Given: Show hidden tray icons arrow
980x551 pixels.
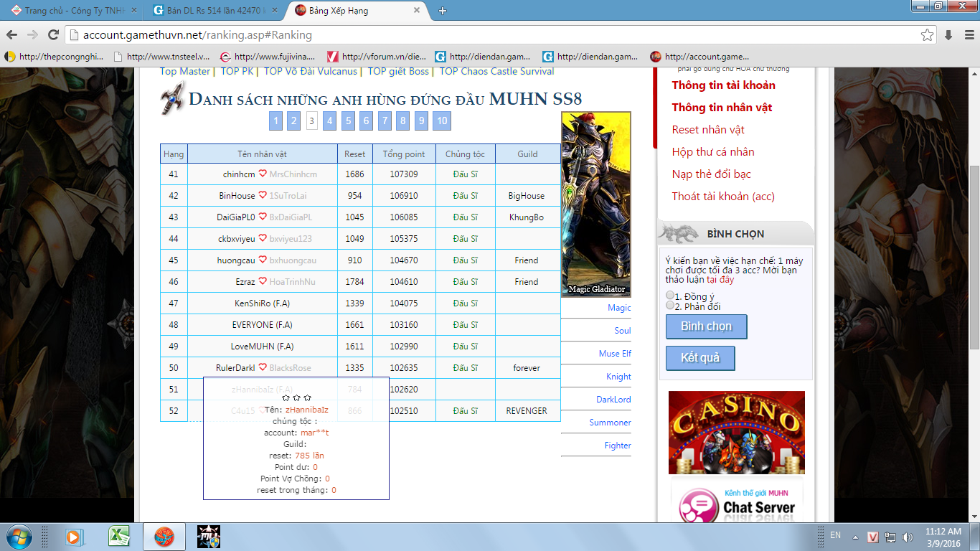Looking at the screenshot, I should coord(854,537).
